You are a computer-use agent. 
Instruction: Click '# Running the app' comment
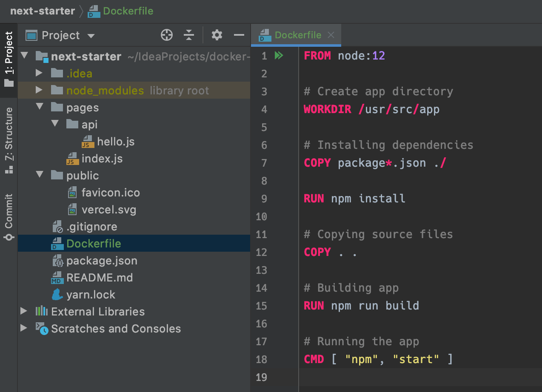(x=361, y=341)
